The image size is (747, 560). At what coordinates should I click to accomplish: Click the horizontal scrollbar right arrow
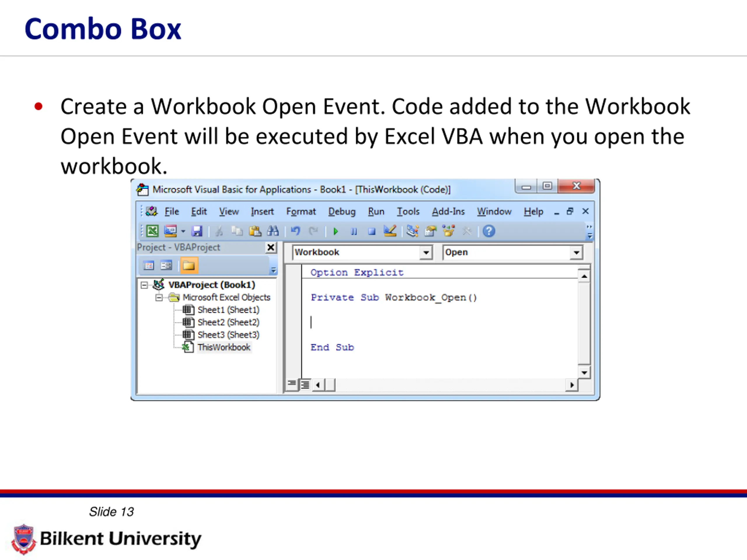point(572,385)
